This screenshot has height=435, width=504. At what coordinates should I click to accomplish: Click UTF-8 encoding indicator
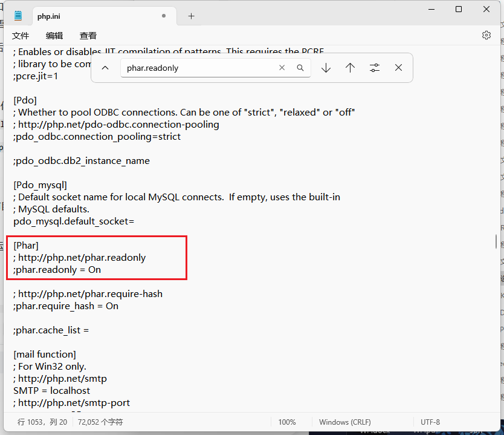point(430,422)
